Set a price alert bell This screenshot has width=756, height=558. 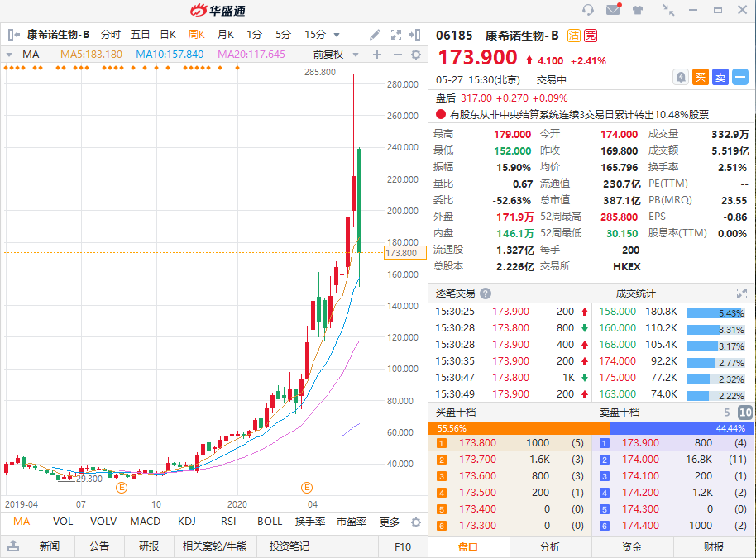pos(680,77)
